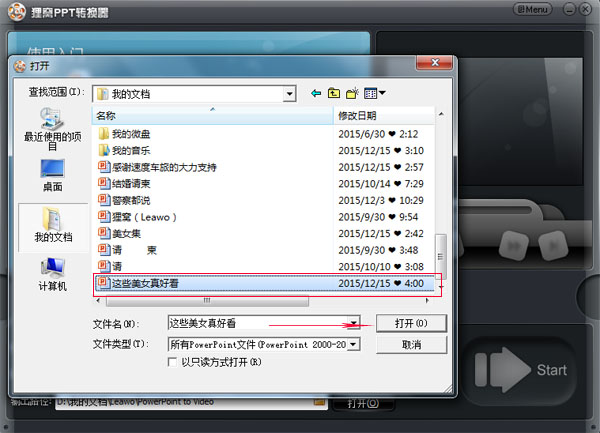Click the output path field in main window
This screenshot has width=600, height=433.
pos(191,402)
